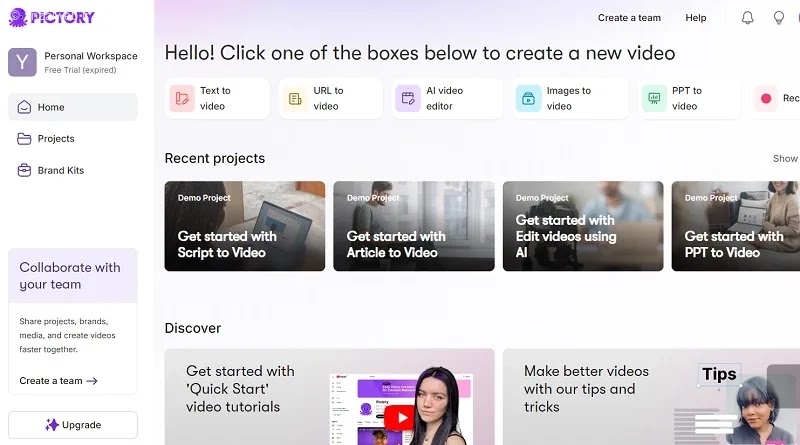Open the URL to video icon
The height and width of the screenshot is (445, 800).
tap(295, 98)
